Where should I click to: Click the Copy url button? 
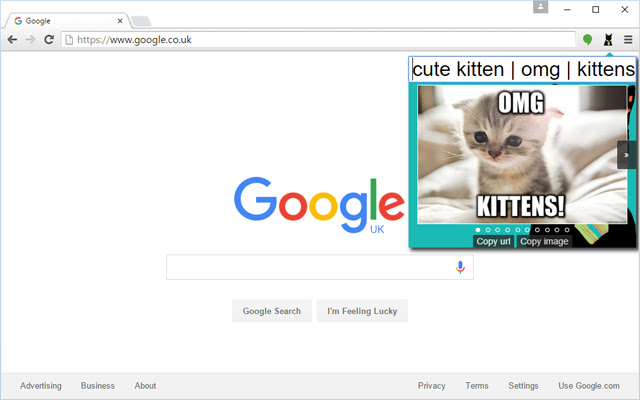pyautogui.click(x=493, y=242)
